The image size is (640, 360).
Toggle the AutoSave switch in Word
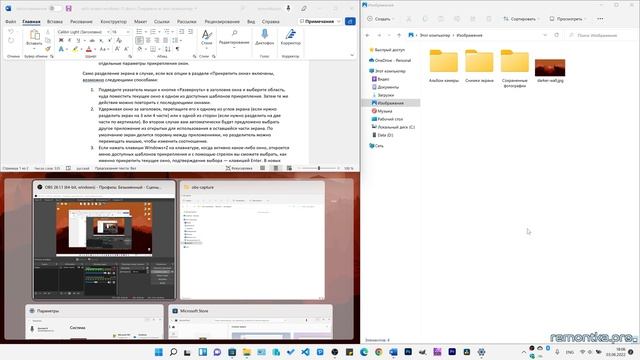55,8
